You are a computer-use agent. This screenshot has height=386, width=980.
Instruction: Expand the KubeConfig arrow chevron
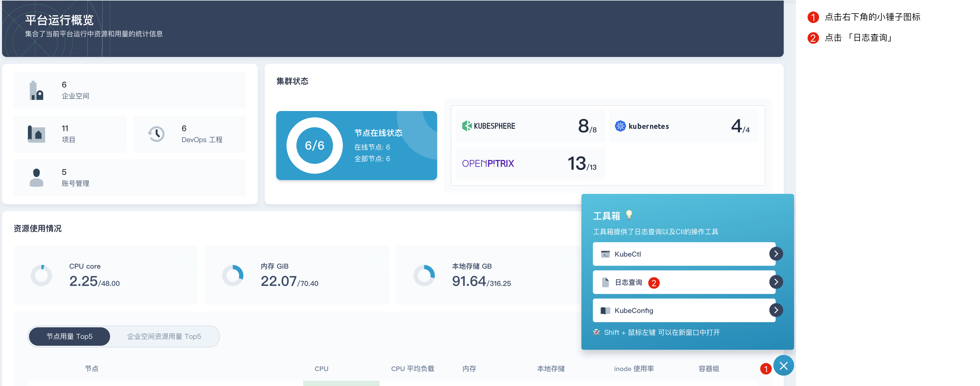776,310
